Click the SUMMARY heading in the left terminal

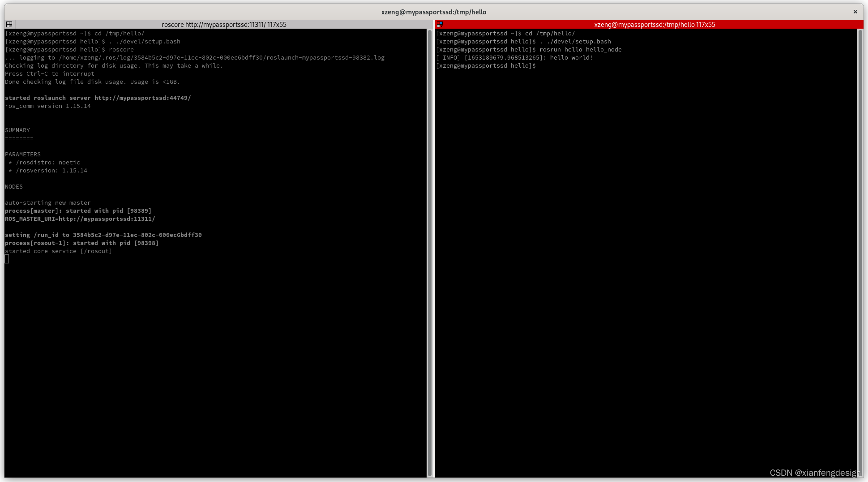[x=17, y=130]
